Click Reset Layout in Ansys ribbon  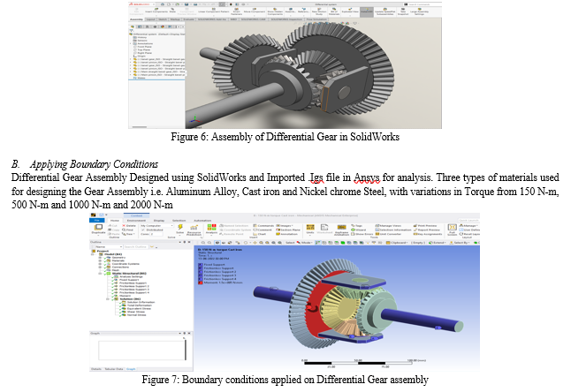click(469, 234)
